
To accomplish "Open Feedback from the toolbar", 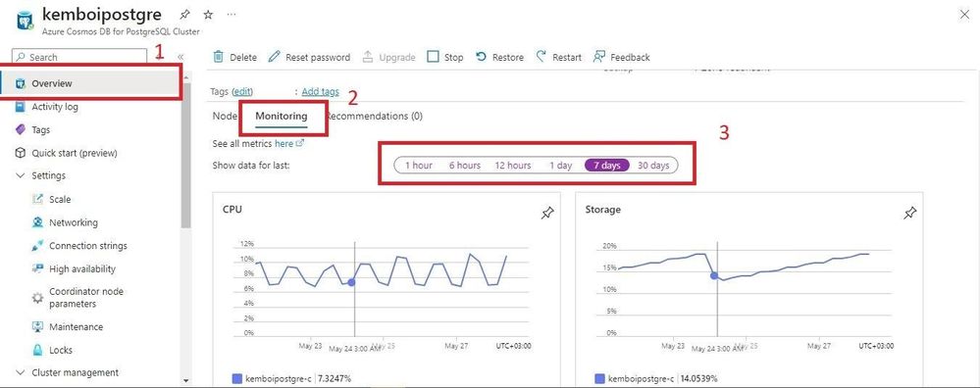I will (x=621, y=57).
